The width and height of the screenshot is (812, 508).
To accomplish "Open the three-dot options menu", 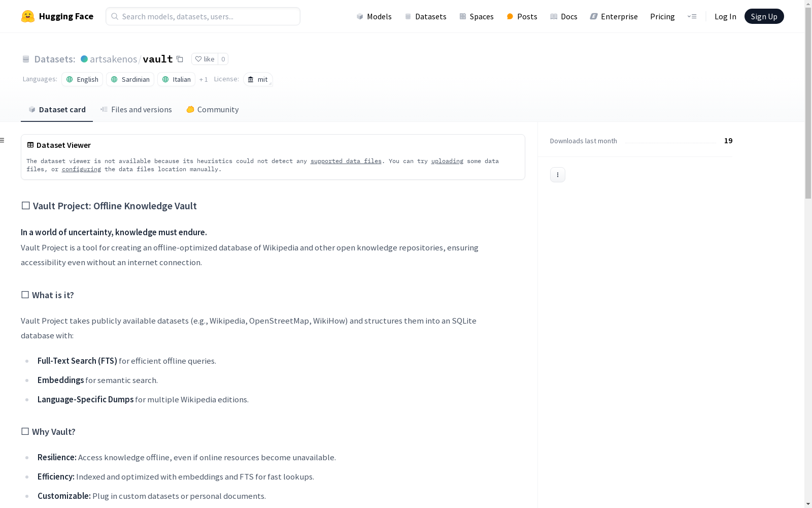I will pos(558,175).
